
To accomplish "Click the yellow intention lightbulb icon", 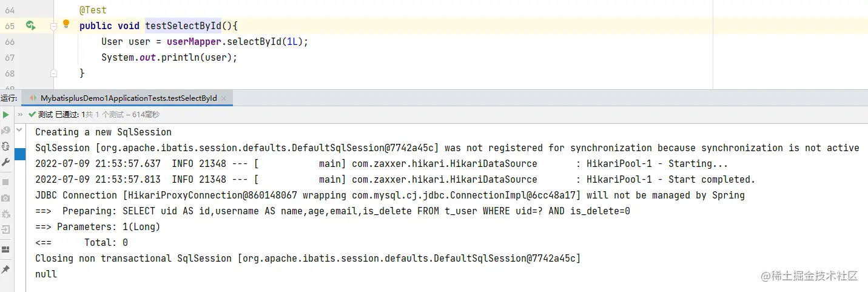I will pyautogui.click(x=67, y=24).
